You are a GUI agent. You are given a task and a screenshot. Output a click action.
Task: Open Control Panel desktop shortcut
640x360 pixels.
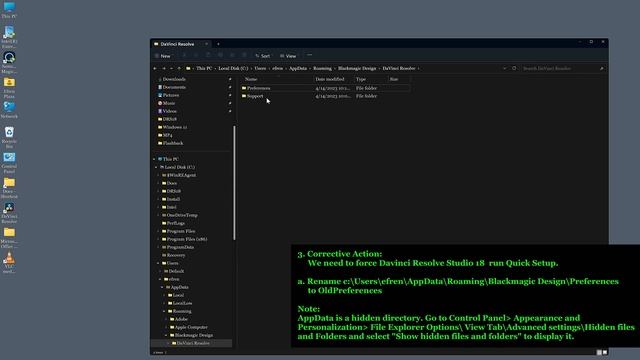click(x=9, y=162)
